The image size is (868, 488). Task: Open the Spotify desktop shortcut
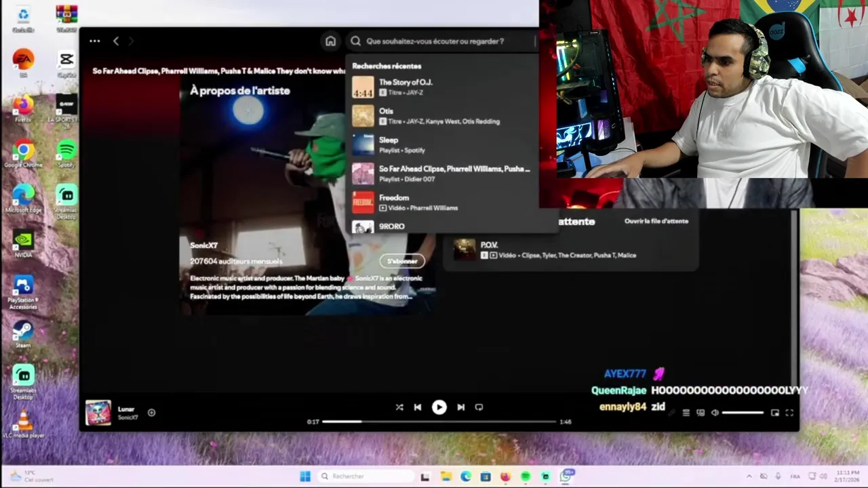click(66, 154)
